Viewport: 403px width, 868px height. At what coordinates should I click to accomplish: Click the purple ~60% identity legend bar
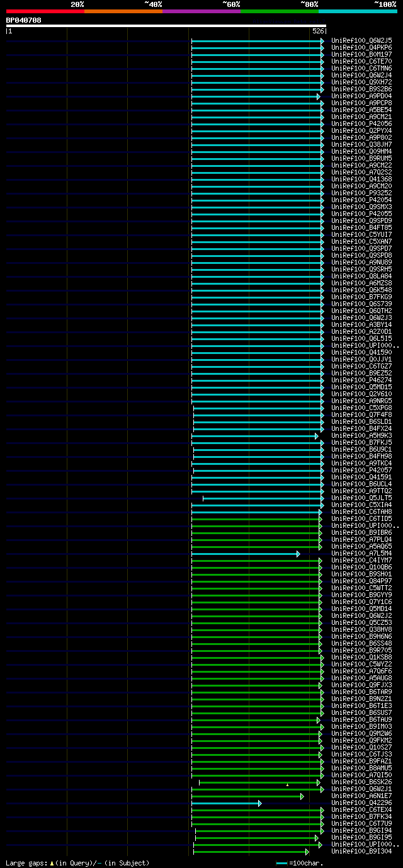(x=201, y=11)
